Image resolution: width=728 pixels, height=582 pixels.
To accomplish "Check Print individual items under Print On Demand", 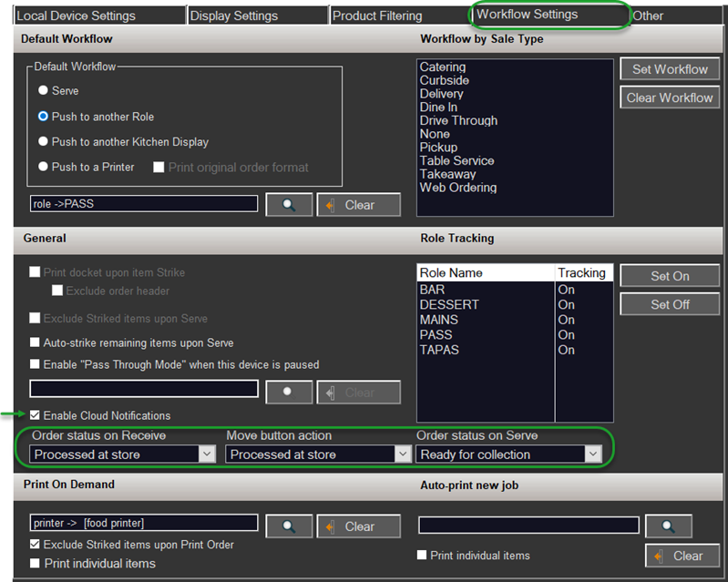I will (35, 563).
